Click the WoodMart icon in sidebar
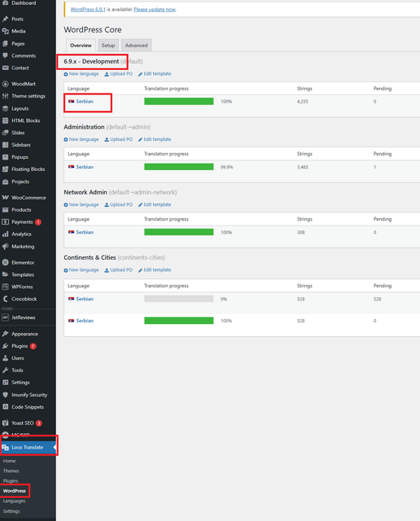 [x=6, y=84]
